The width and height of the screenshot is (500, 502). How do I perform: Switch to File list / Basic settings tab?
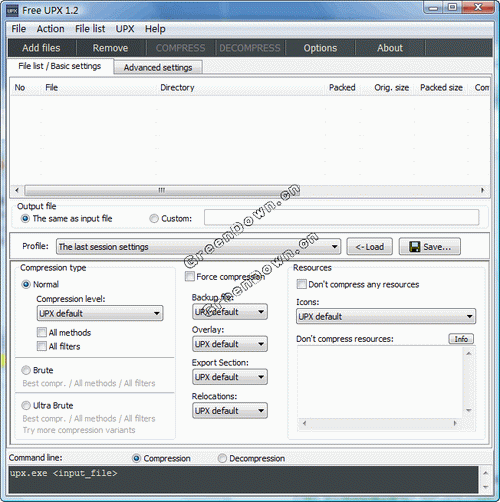point(60,66)
